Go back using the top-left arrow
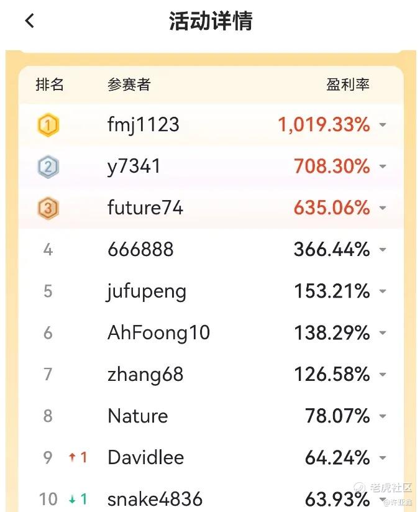Screen dimensions: 420x512 click(x=30, y=21)
